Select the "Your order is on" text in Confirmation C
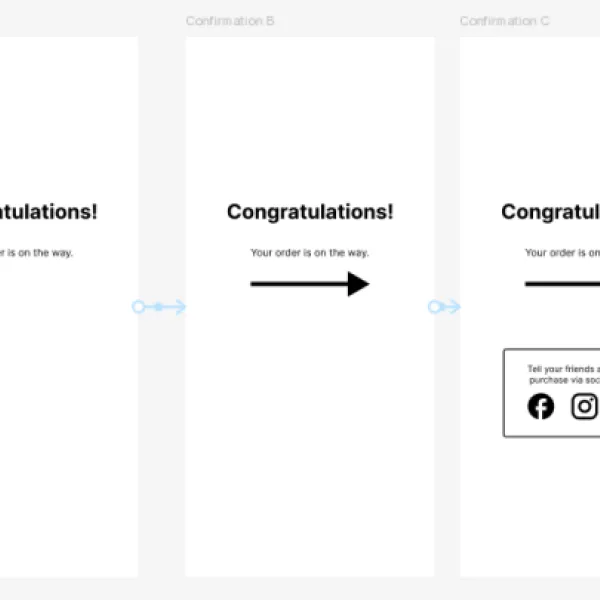This screenshot has height=600, width=600. tap(562, 253)
